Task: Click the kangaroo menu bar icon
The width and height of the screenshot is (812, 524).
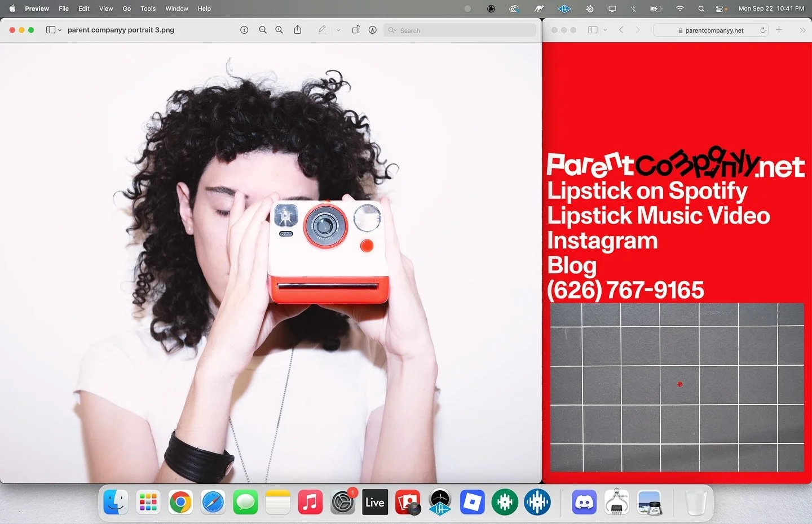Action: [x=540, y=8]
